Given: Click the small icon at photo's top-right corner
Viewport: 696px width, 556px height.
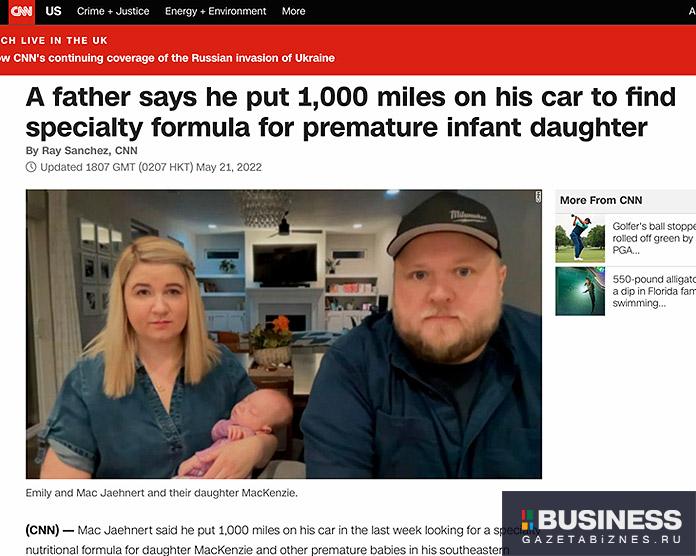Looking at the screenshot, I should click(x=538, y=197).
